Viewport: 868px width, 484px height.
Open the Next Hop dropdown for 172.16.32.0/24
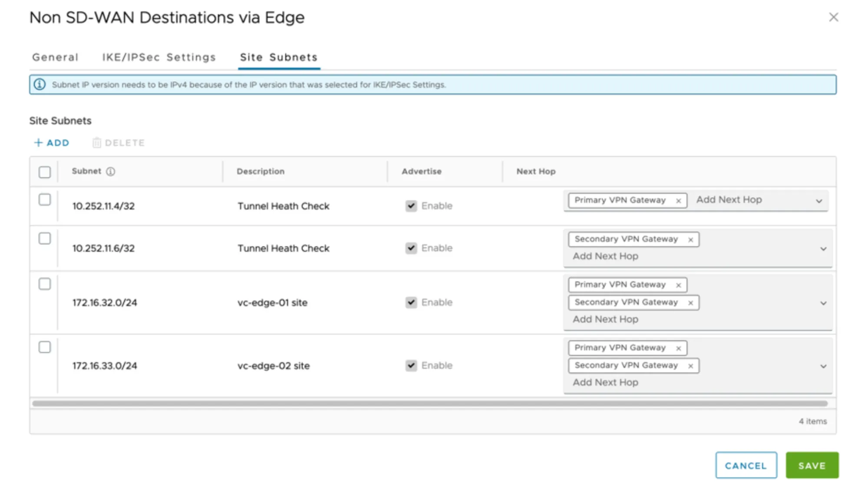pos(823,303)
